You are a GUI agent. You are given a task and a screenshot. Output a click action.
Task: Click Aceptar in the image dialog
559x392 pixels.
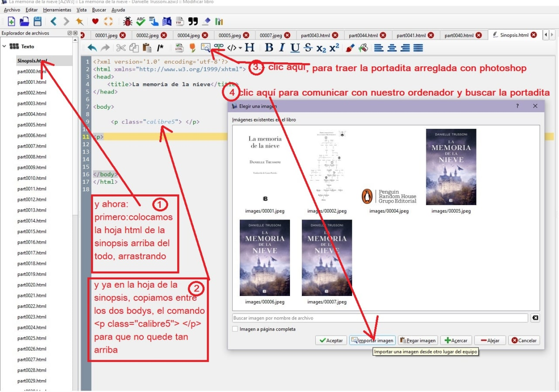point(331,340)
